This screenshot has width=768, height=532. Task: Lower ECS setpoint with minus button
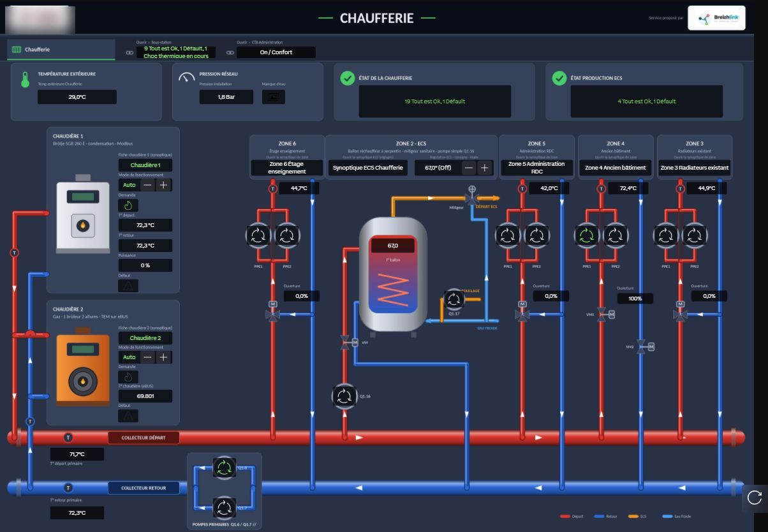coord(469,168)
